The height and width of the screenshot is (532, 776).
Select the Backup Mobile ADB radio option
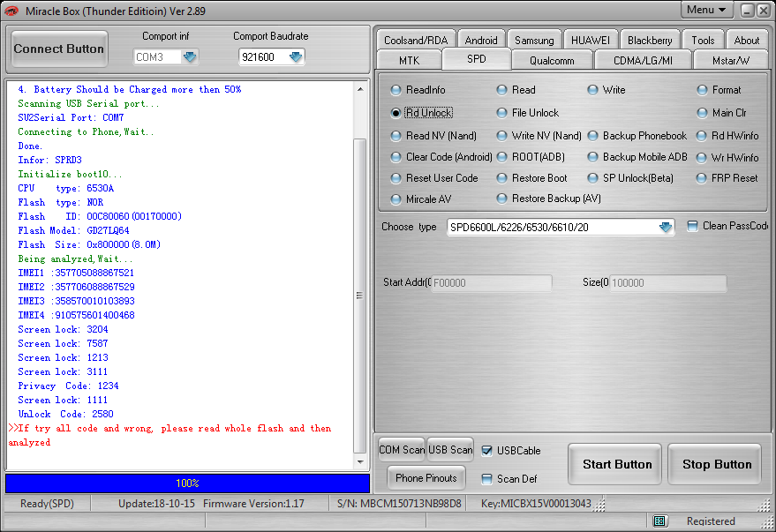[x=592, y=157]
